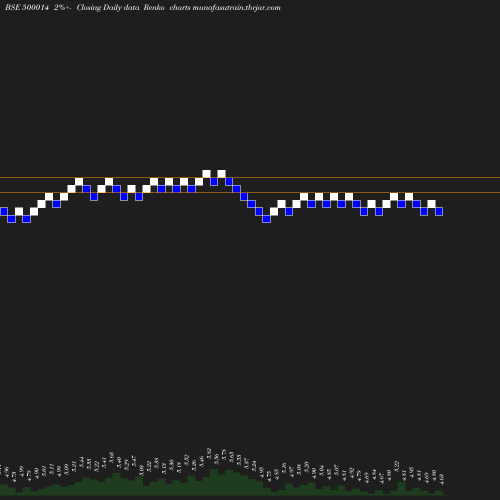Click the 'Renko' word in chart title
Image resolution: width=500 pixels, height=500 pixels.
pos(154,7)
